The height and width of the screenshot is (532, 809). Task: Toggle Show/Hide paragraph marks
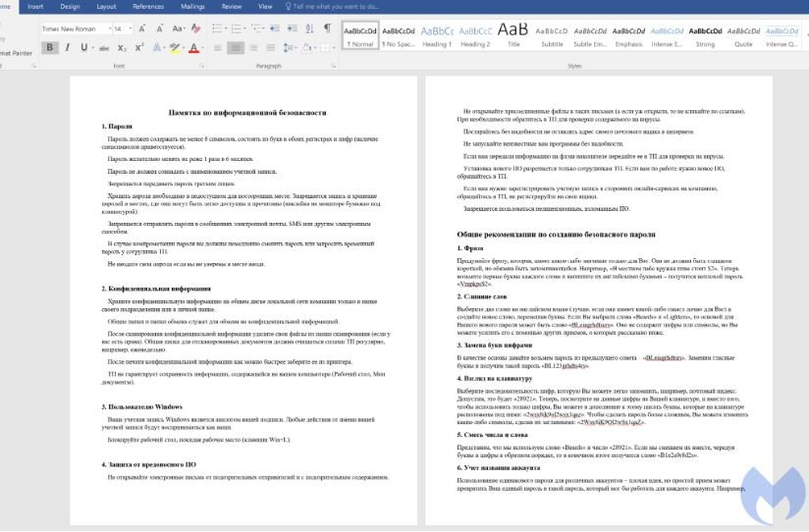[x=327, y=27]
